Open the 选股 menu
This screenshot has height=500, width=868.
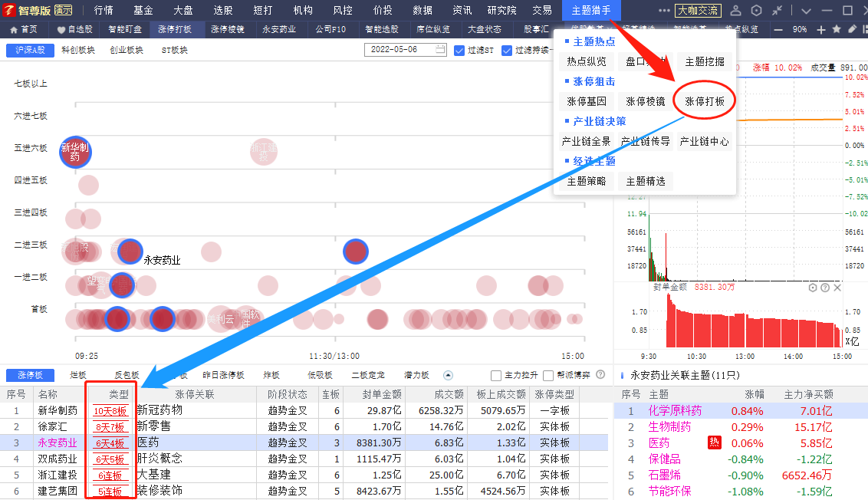point(223,11)
